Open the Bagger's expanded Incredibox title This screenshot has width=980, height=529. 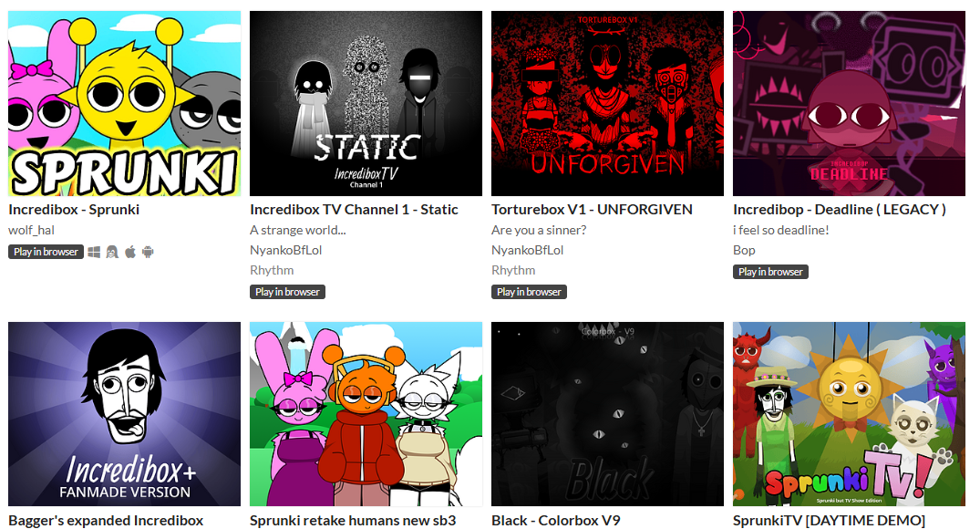click(x=106, y=520)
